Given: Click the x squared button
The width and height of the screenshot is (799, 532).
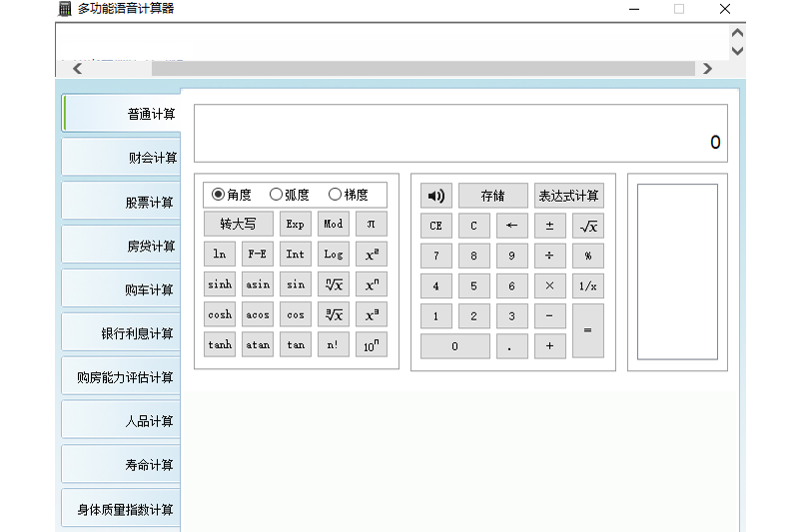Looking at the screenshot, I should [371, 255].
